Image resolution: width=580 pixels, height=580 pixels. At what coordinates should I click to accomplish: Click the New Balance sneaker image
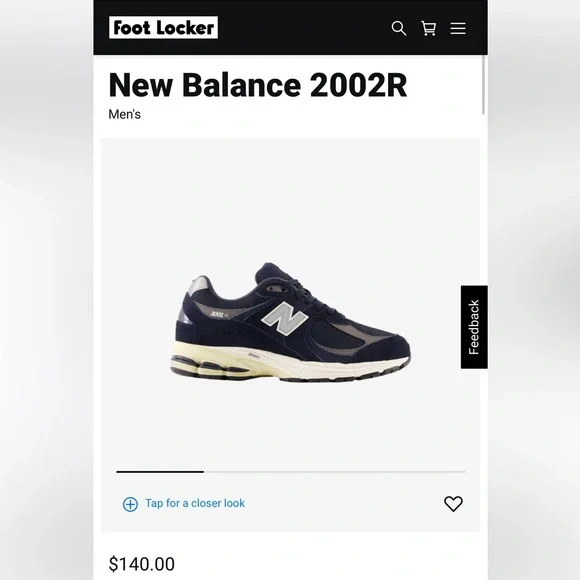pyautogui.click(x=291, y=322)
